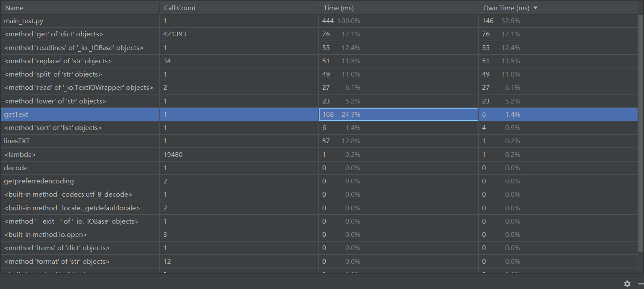Toggle the Own Time sort arrow
The image size is (644, 289).
(x=535, y=8)
